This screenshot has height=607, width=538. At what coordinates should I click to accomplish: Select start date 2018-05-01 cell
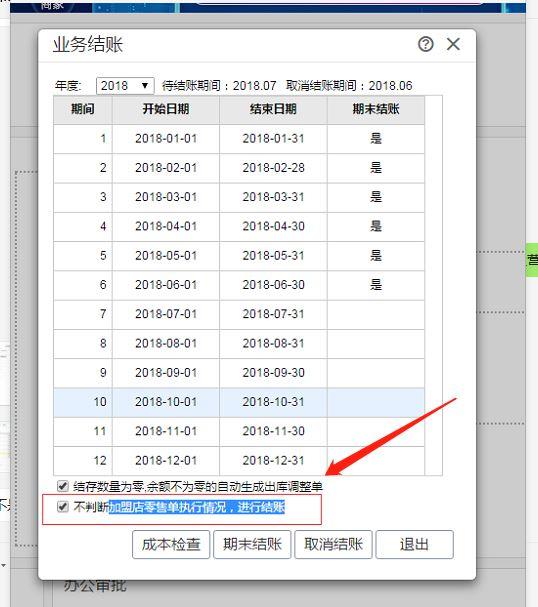tap(166, 256)
